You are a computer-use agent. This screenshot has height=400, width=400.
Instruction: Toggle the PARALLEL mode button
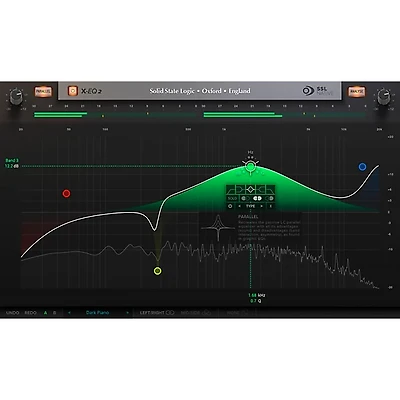click(43, 91)
